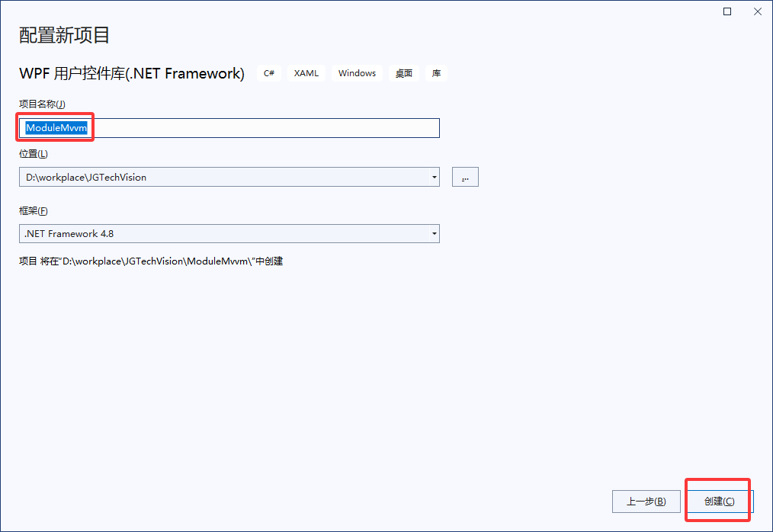The image size is (773, 532).
Task: Select the 桌面 desktop tag
Action: (403, 72)
